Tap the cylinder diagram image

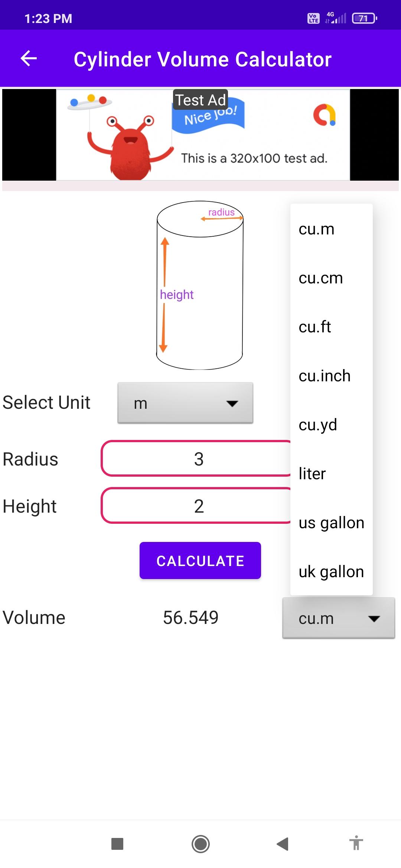(x=200, y=285)
